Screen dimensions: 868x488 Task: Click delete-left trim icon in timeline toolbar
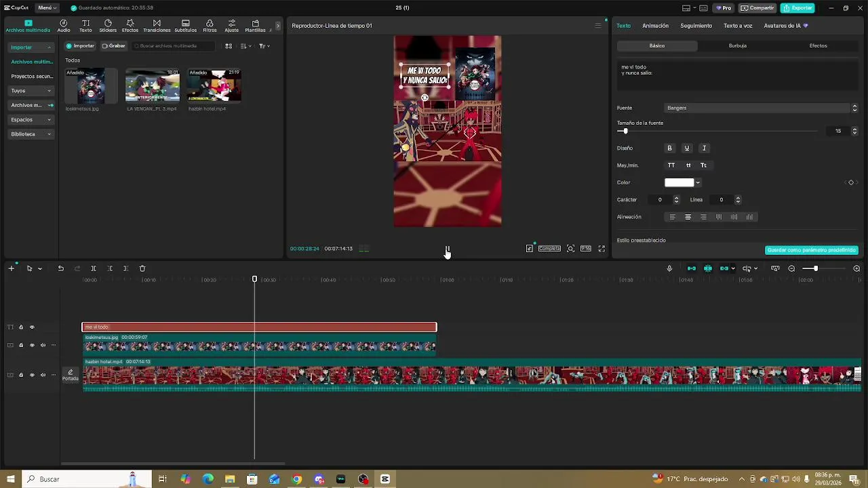(x=110, y=268)
